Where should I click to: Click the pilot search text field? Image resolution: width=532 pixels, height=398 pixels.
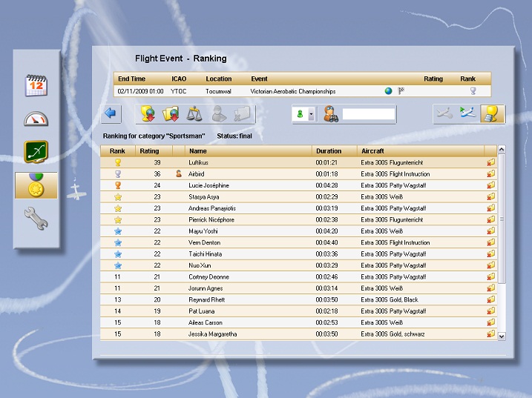[x=368, y=114]
